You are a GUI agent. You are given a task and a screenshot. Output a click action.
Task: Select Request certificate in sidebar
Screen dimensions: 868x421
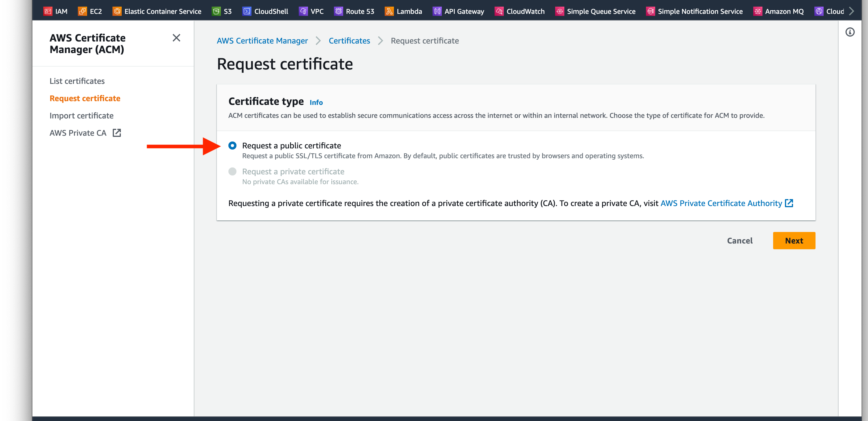84,98
